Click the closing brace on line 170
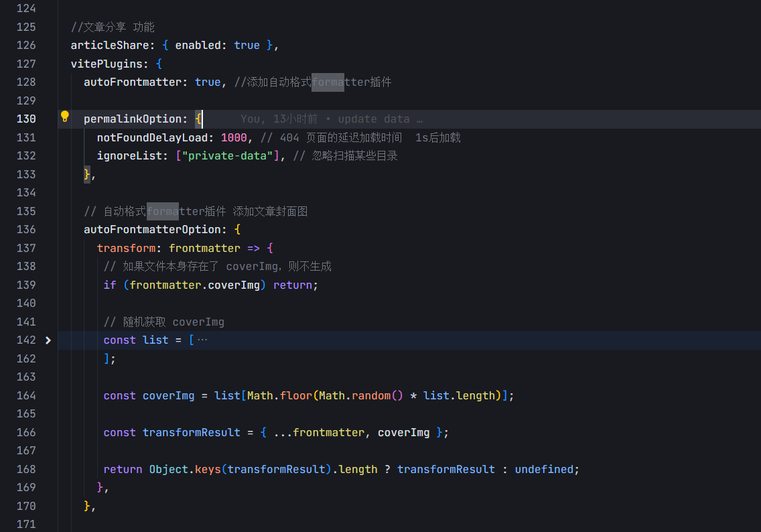 pos(87,507)
